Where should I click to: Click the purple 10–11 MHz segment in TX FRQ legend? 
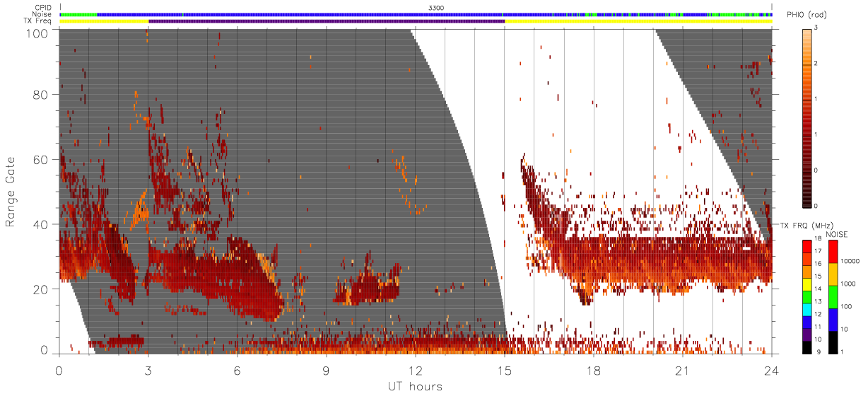click(x=807, y=335)
